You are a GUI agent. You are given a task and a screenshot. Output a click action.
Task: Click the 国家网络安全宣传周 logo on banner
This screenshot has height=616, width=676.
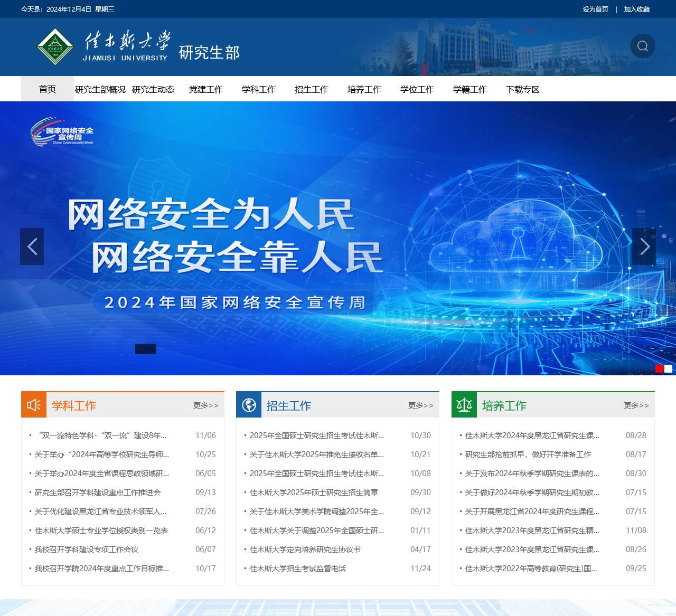pos(62,132)
